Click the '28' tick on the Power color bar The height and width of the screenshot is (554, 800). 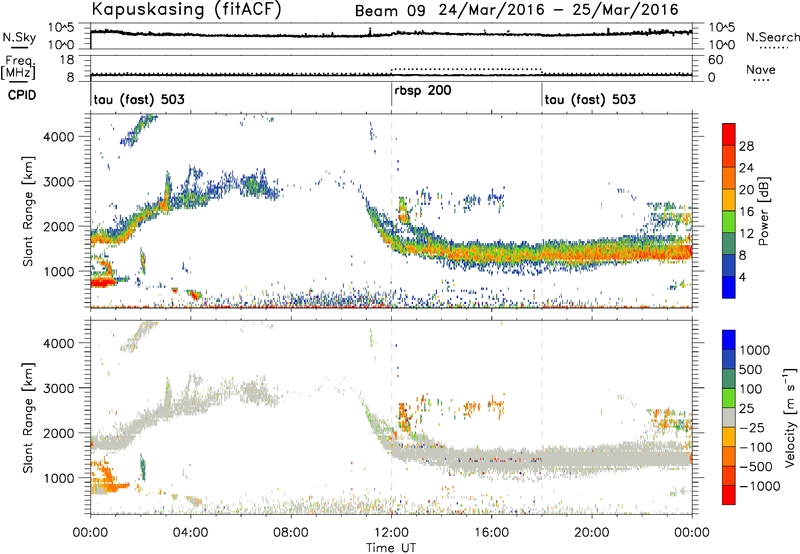tap(746, 146)
